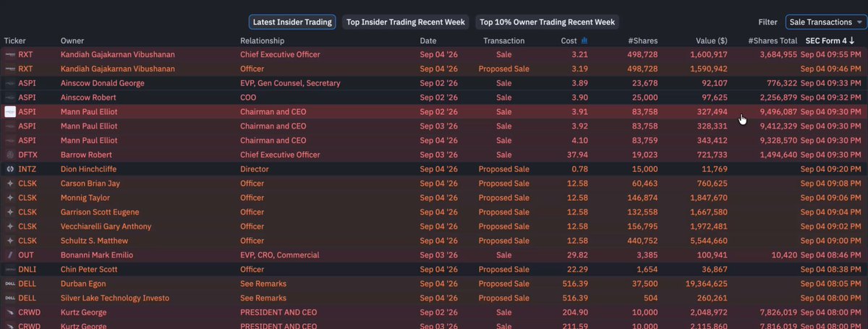Click the highlighted ASPI logo thumbnail
The image size is (868, 329).
pyautogui.click(x=10, y=112)
